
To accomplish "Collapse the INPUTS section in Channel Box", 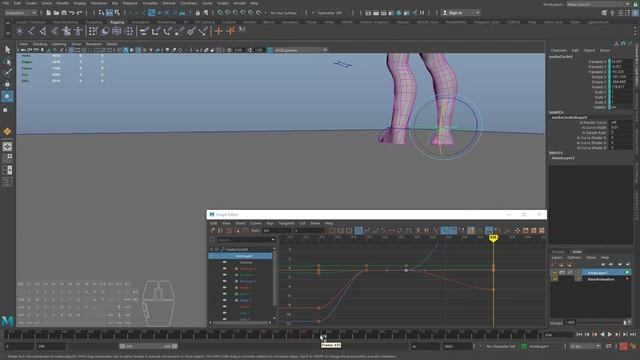I will coord(556,153).
